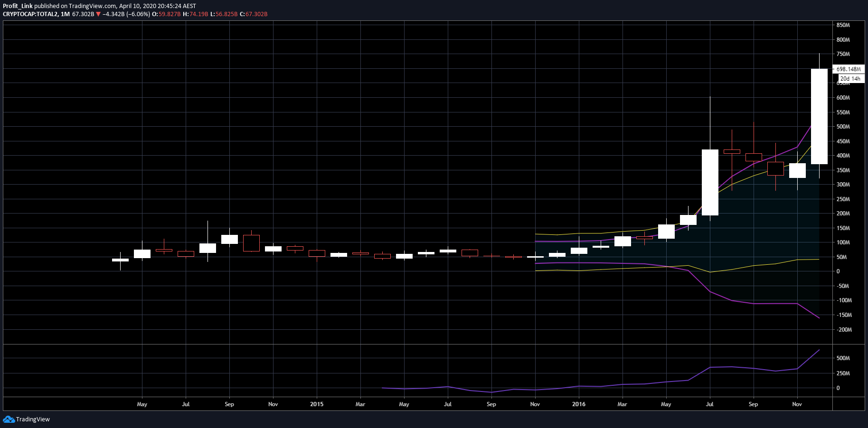Click the 200M price axis label
The height and width of the screenshot is (428, 868).
click(x=843, y=214)
